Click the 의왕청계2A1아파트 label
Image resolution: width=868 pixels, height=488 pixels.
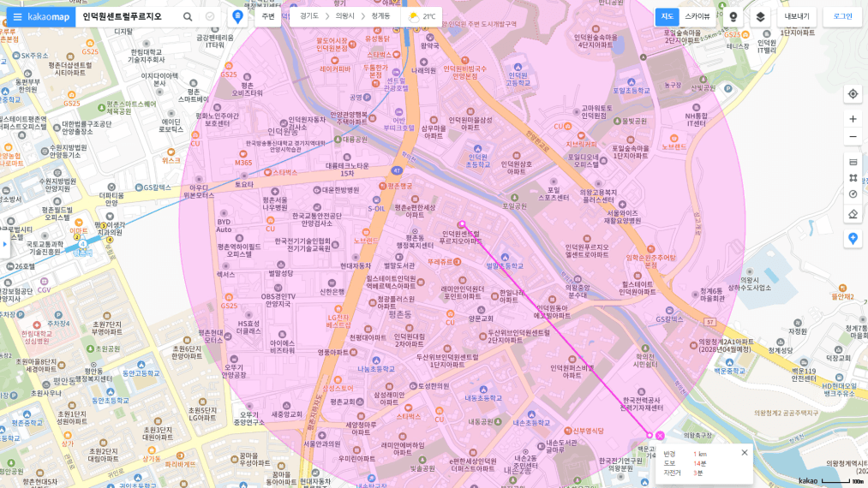tap(726, 345)
